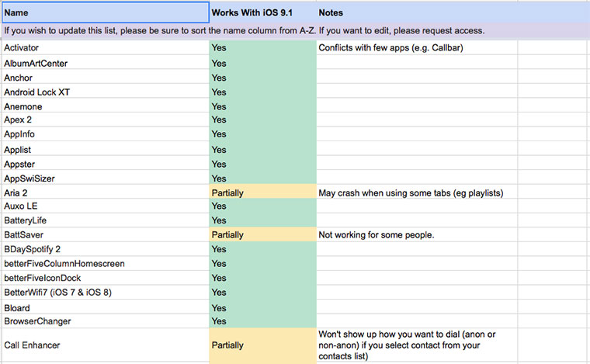Select the Partially cell in Call Enhancer row
590x364 pixels.
[262, 345]
